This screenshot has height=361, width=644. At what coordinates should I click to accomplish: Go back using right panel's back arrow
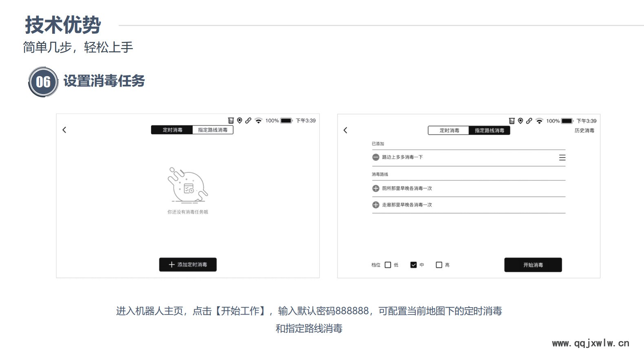[346, 130]
